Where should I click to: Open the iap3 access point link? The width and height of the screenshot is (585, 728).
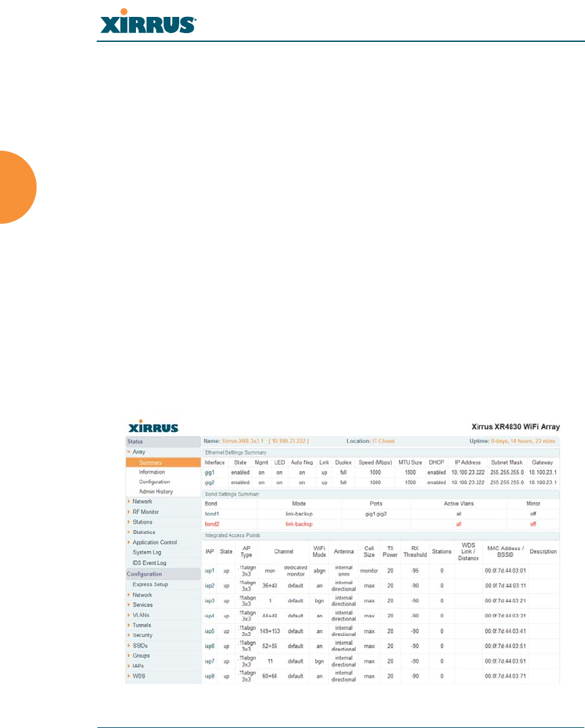point(210,601)
